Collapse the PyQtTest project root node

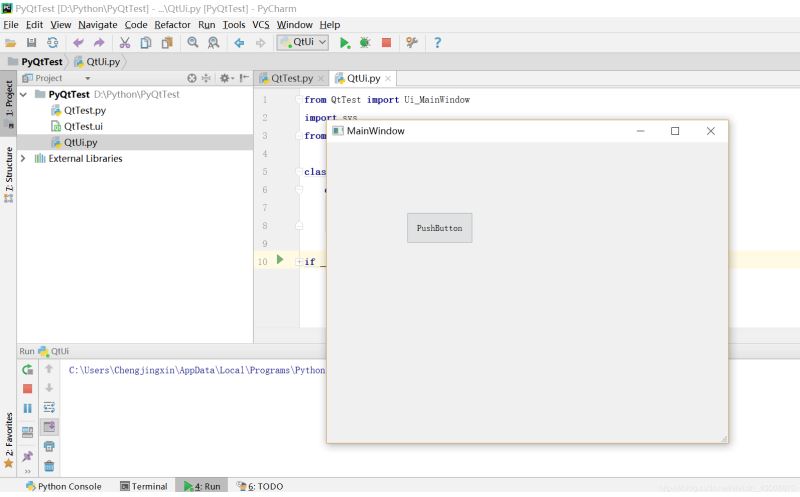click(23, 94)
